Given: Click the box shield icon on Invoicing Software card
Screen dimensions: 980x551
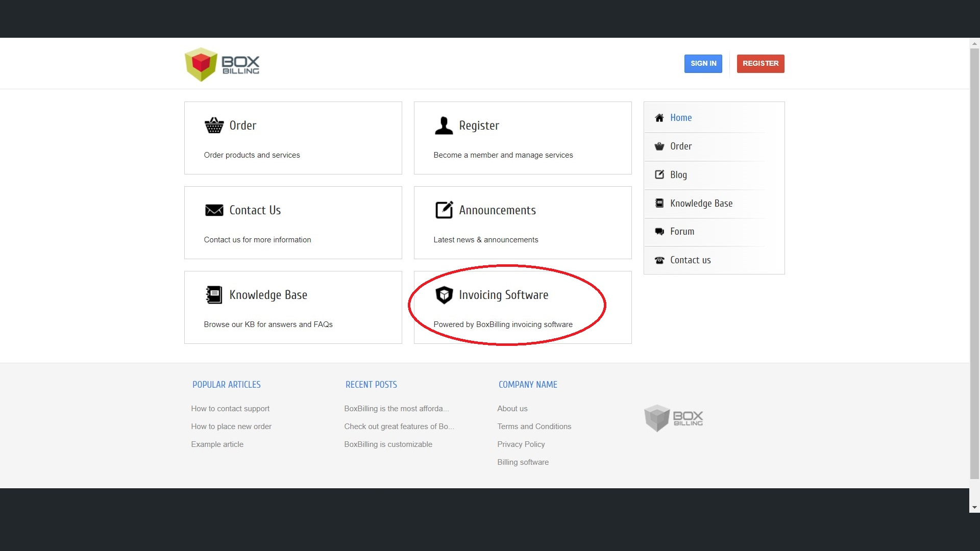Looking at the screenshot, I should coord(444,294).
